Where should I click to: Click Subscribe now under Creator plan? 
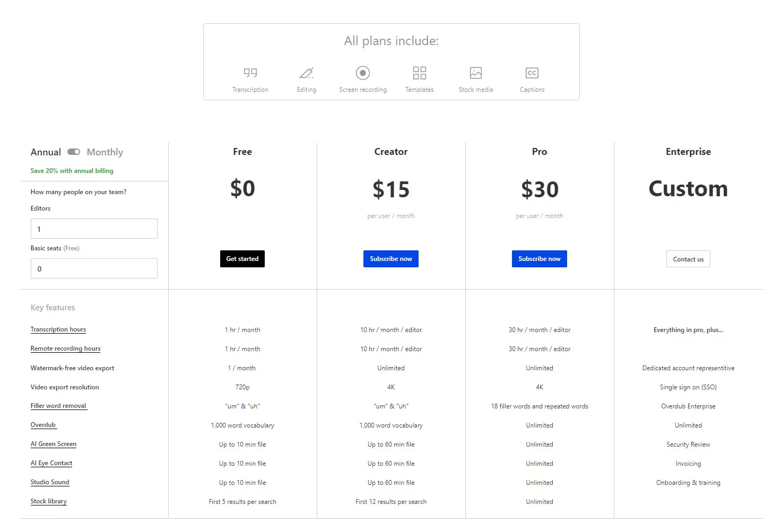391,259
